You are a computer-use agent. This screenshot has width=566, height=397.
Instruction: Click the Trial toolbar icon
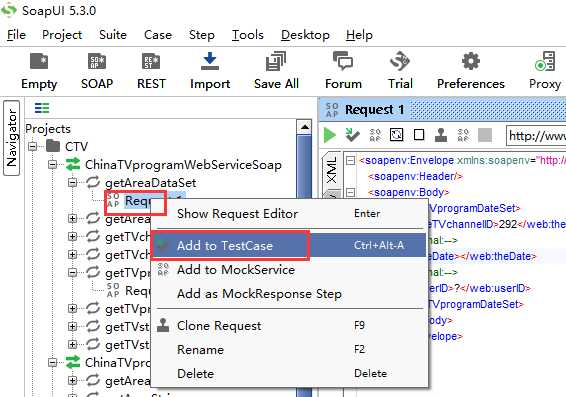click(x=400, y=61)
